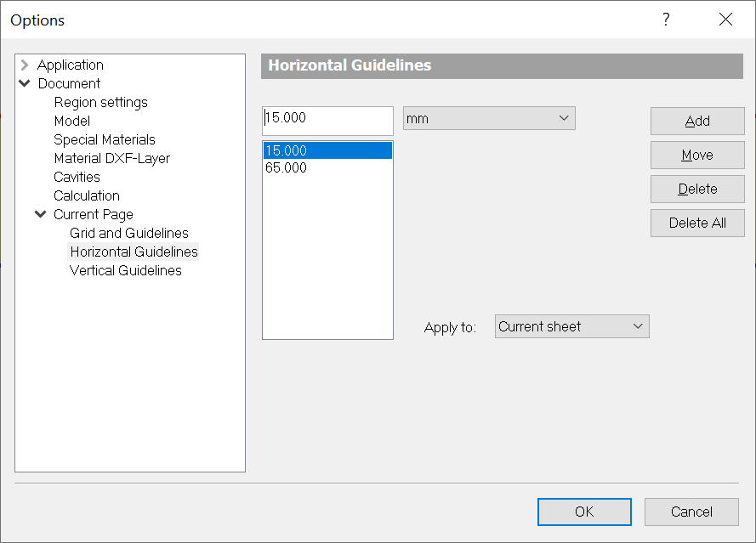This screenshot has height=543, width=756.
Task: Select Model in the tree
Action: pos(71,121)
